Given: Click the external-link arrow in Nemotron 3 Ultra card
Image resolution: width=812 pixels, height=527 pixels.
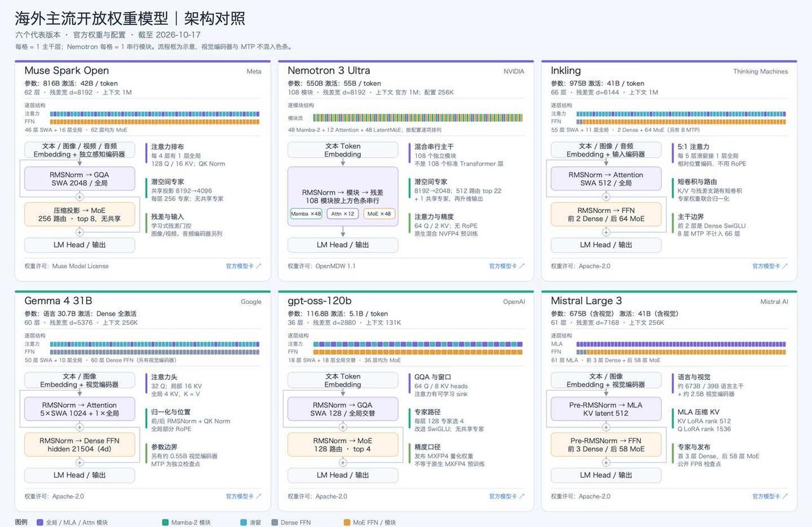Looking at the screenshot, I should [x=522, y=266].
